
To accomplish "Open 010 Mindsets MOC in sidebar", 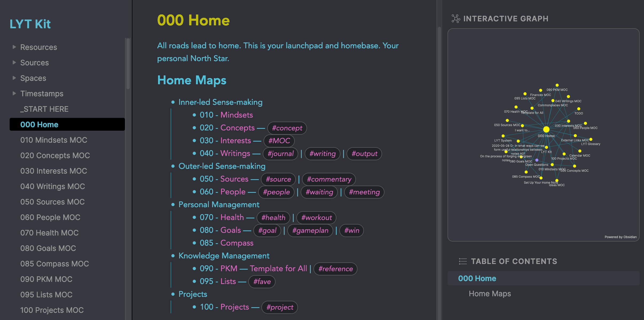I will pyautogui.click(x=54, y=140).
